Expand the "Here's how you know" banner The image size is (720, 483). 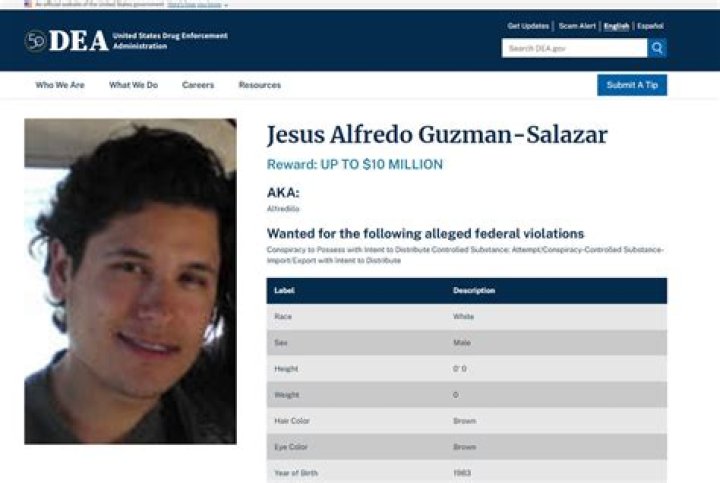[x=198, y=4]
